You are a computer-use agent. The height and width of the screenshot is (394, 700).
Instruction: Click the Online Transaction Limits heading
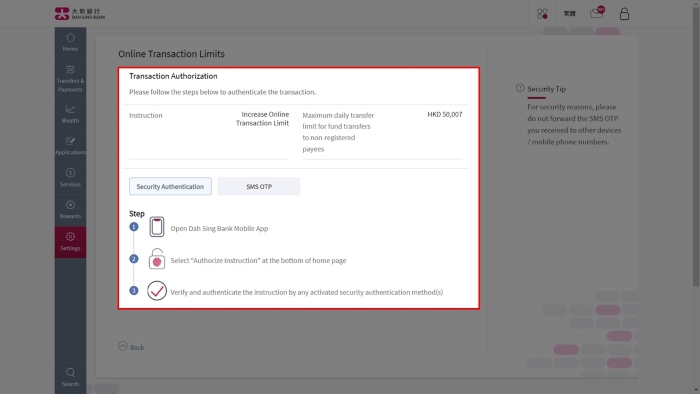pyautogui.click(x=171, y=54)
